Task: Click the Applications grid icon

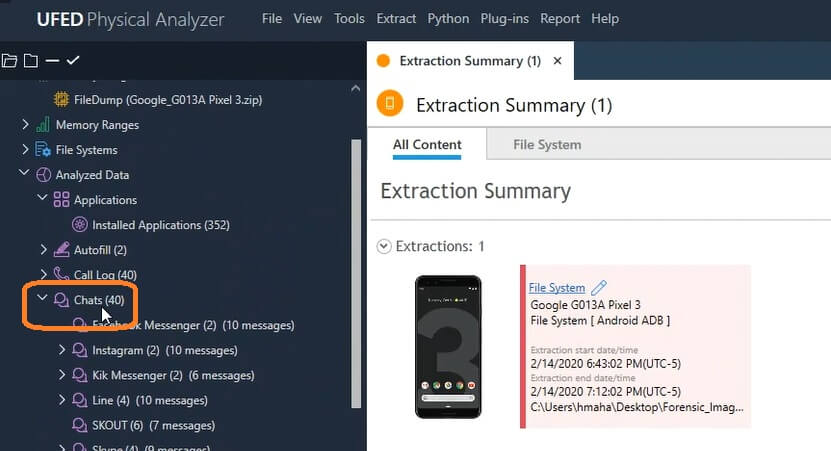Action: (61, 200)
